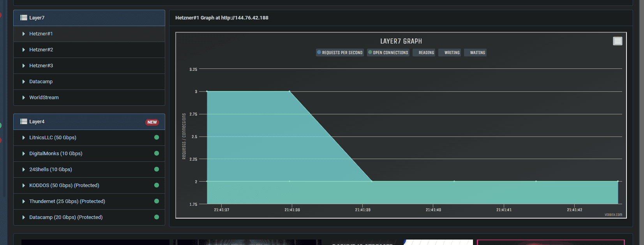Click Datacamp (20 Gbps) green status dot
The image size is (644, 245).
pyautogui.click(x=157, y=217)
